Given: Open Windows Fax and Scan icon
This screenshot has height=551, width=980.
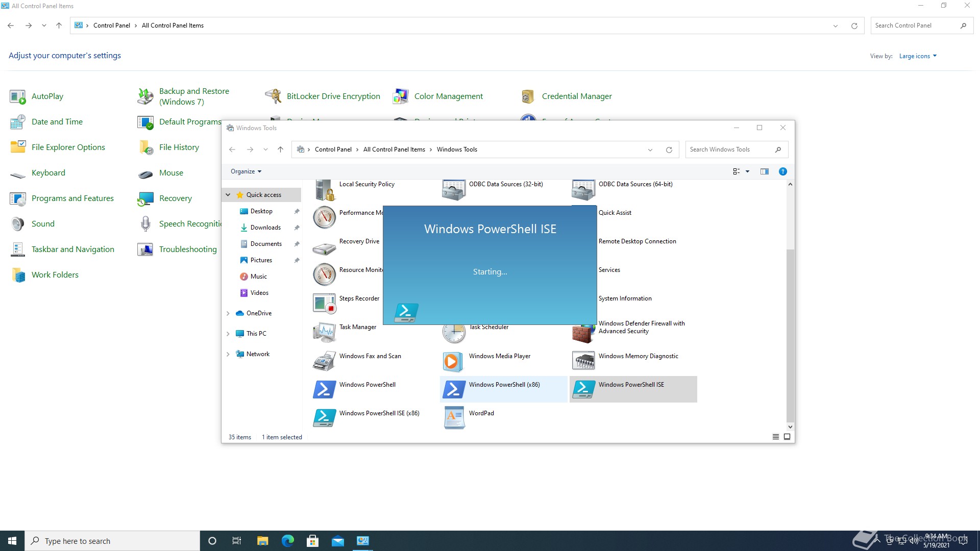Looking at the screenshot, I should point(325,361).
